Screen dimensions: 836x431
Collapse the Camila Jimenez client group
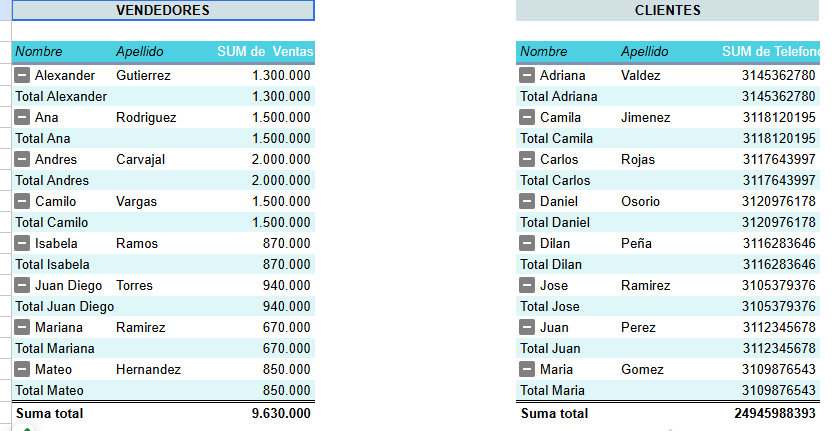[527, 117]
